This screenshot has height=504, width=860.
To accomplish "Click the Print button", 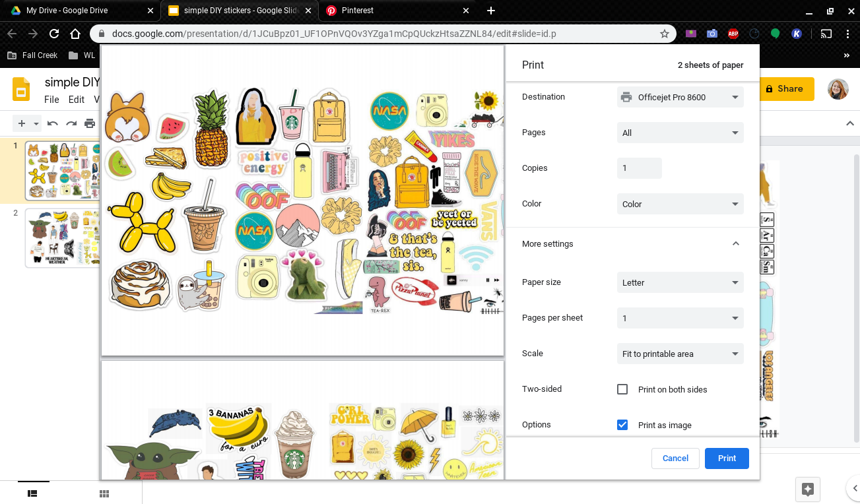I will [x=727, y=458].
